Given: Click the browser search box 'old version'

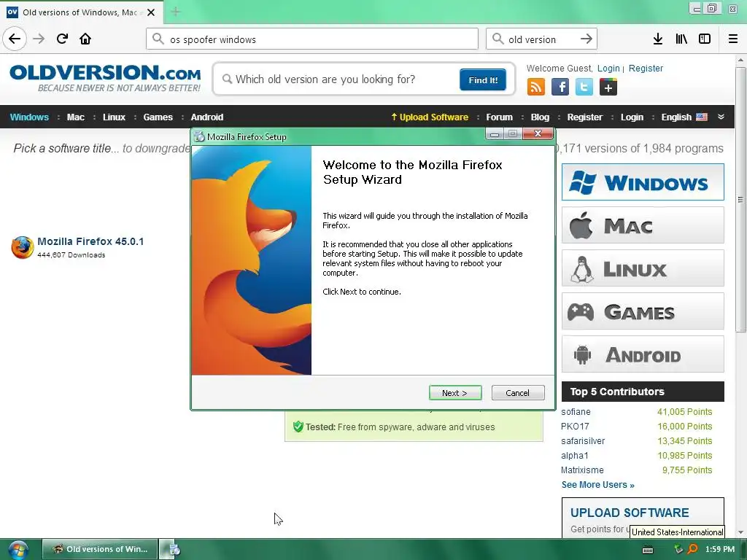Looking at the screenshot, I should 541,39.
